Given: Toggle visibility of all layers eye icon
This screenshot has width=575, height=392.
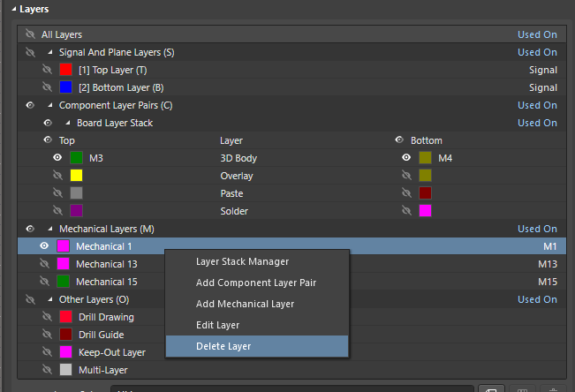Looking at the screenshot, I should coord(29,34).
